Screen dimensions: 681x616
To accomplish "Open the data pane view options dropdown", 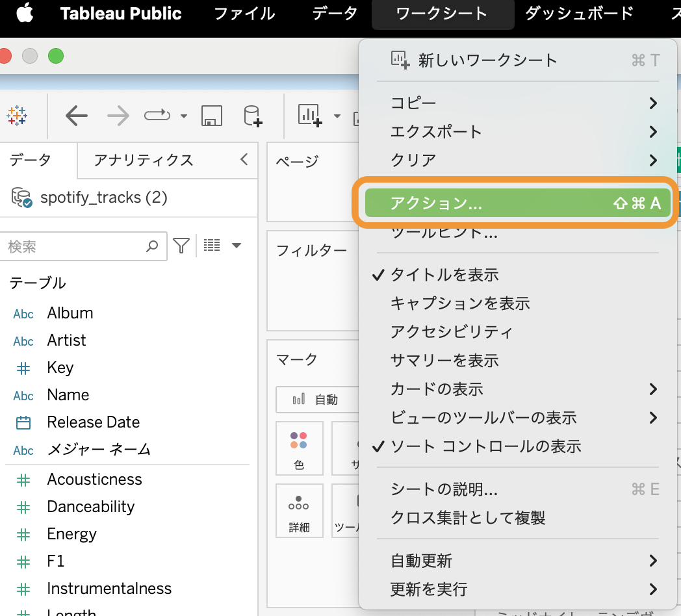I will pos(237,246).
